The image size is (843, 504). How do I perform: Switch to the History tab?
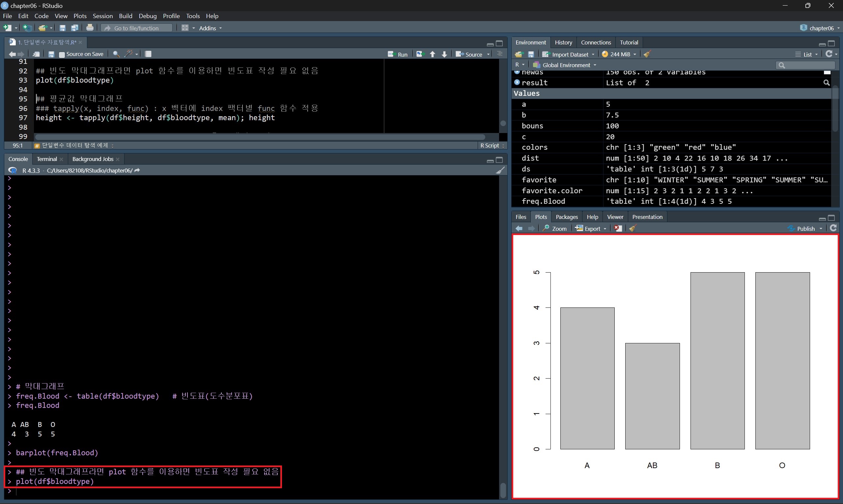tap(563, 42)
